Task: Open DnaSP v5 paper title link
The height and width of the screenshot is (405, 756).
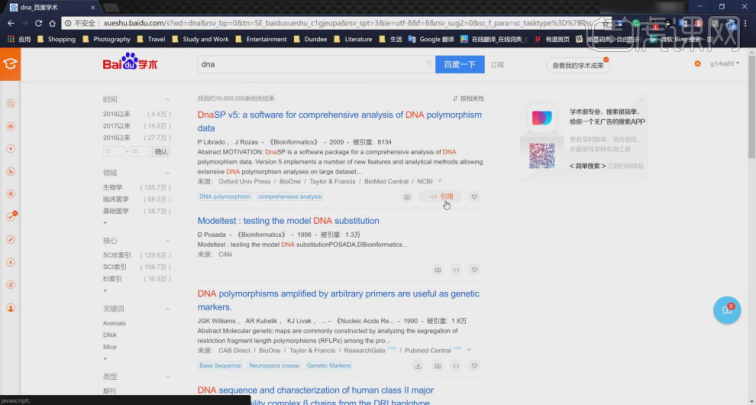Action: click(339, 122)
